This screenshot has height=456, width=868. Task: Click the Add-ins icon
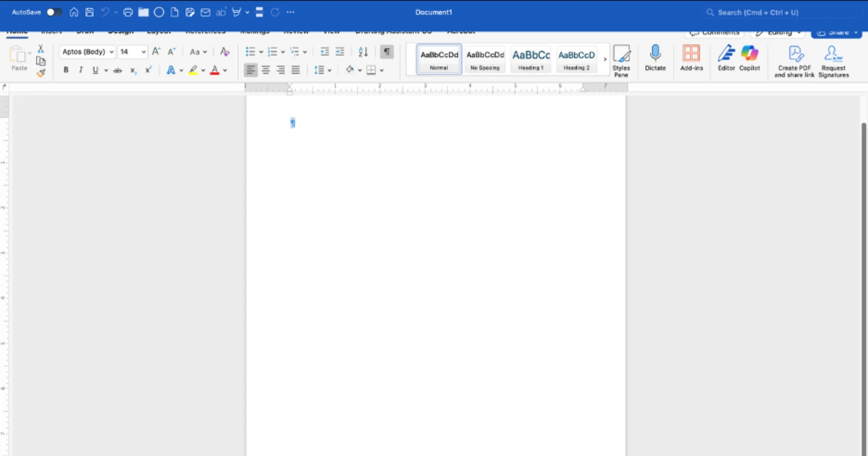click(x=691, y=58)
